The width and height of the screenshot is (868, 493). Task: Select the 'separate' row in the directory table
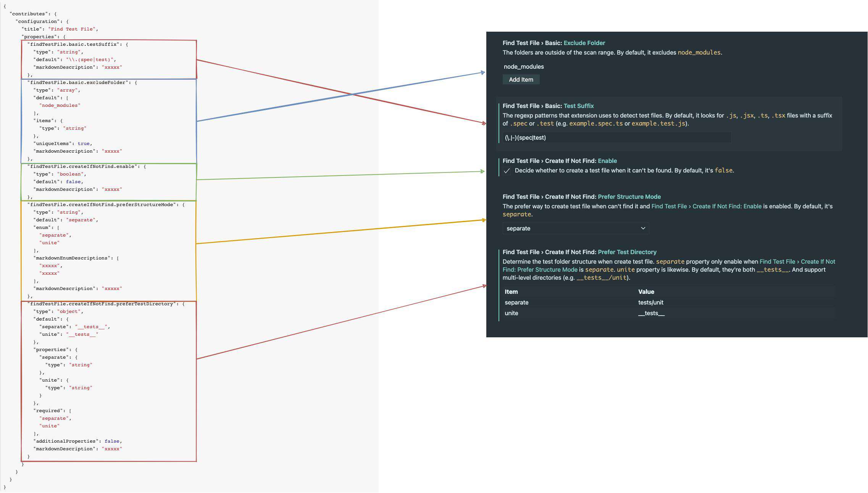(x=669, y=302)
